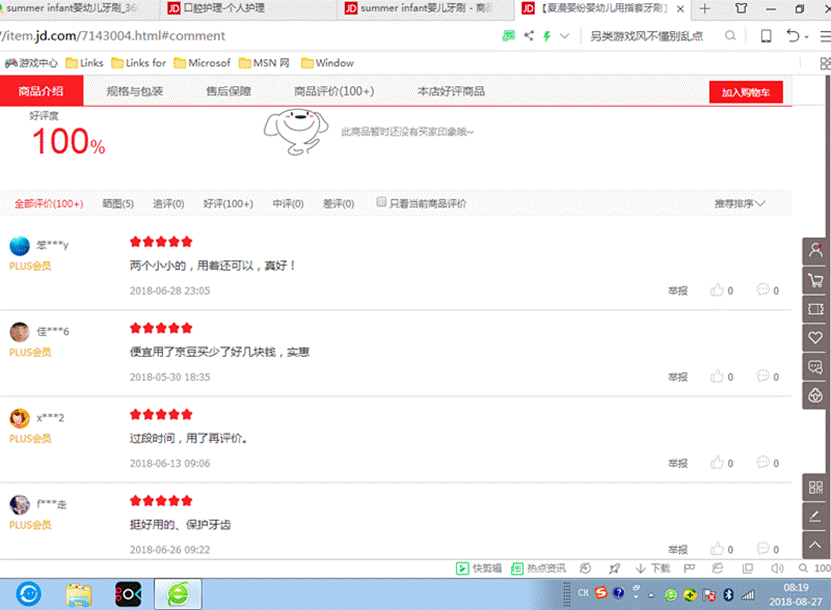Select the 售后保障 tab
The image size is (831, 610).
pyautogui.click(x=228, y=91)
